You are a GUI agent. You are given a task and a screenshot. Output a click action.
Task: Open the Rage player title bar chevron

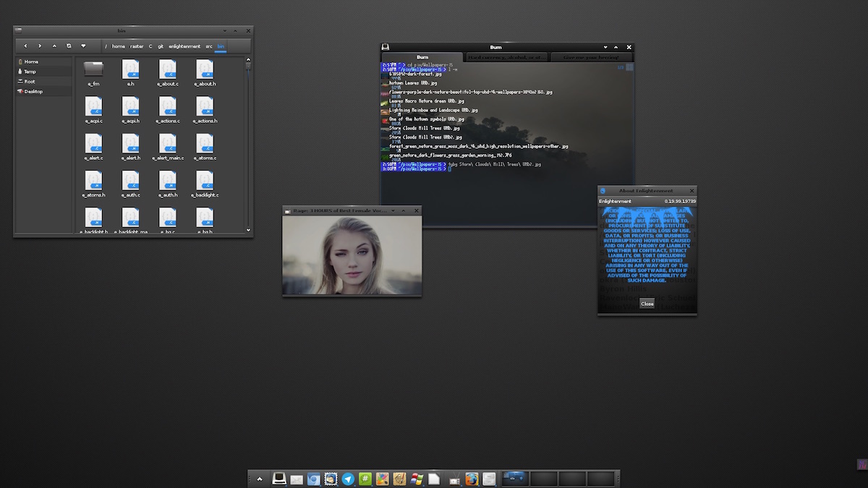(393, 210)
